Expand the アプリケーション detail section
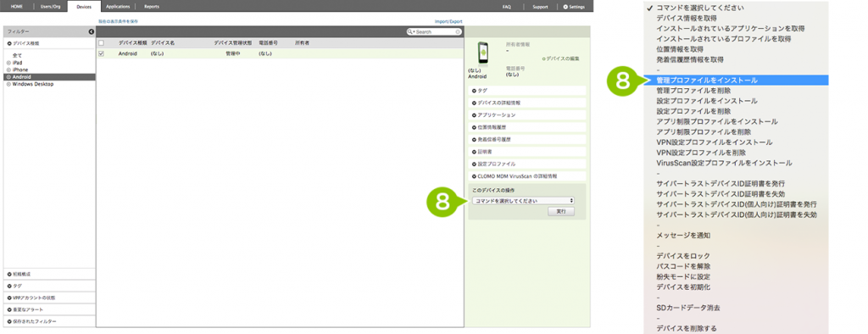The image size is (868, 334). pos(527,114)
